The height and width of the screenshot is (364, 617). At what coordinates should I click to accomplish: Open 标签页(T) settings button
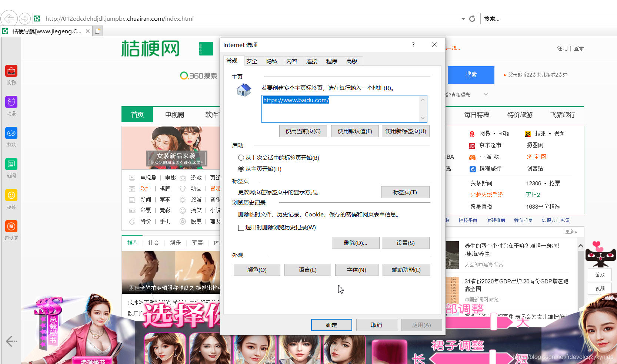pyautogui.click(x=405, y=192)
